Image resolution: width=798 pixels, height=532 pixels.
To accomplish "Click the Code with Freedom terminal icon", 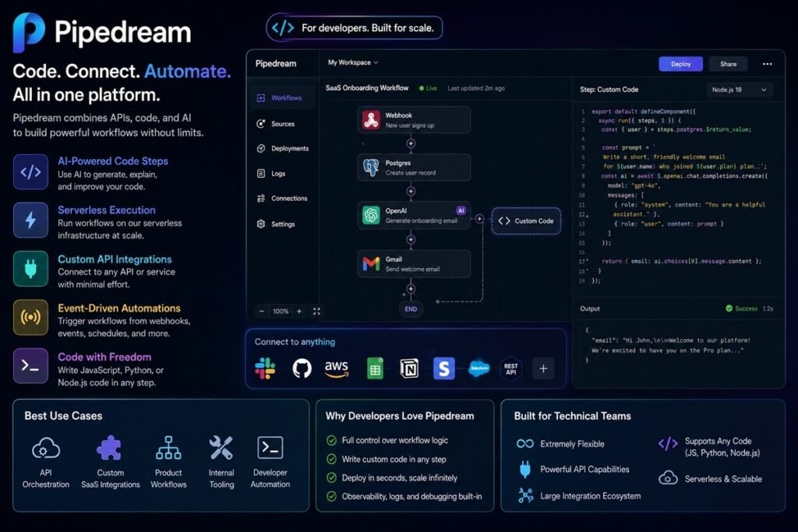I will 30,365.
